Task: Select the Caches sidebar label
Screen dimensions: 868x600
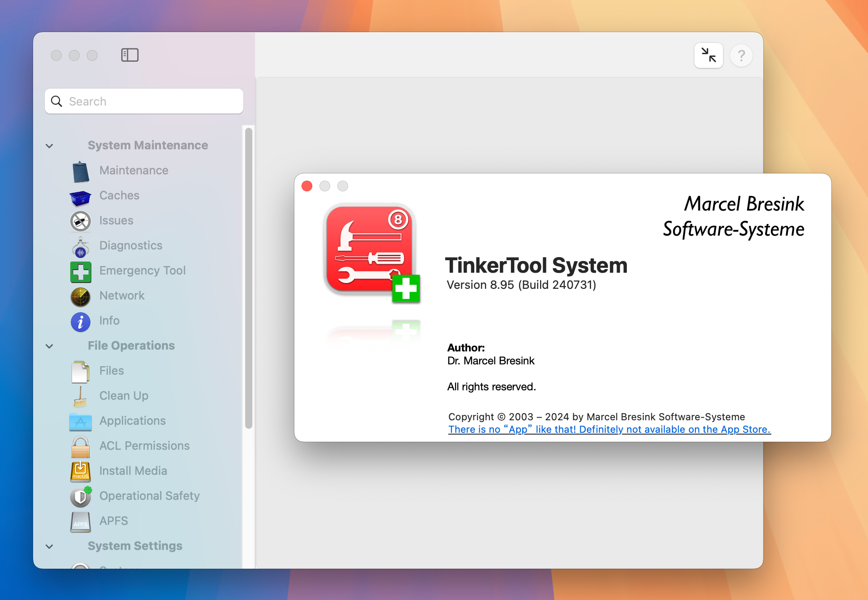Action: point(119,195)
